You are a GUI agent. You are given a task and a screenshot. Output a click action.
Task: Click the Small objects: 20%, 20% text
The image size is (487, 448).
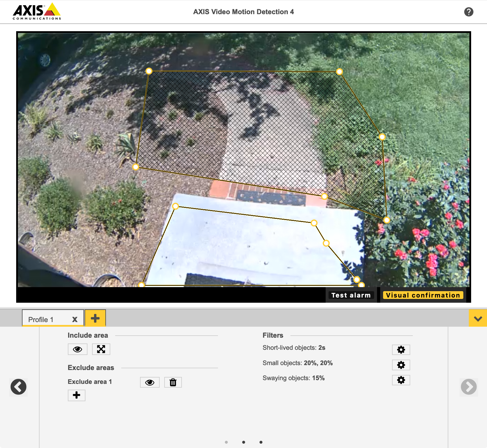(x=298, y=363)
